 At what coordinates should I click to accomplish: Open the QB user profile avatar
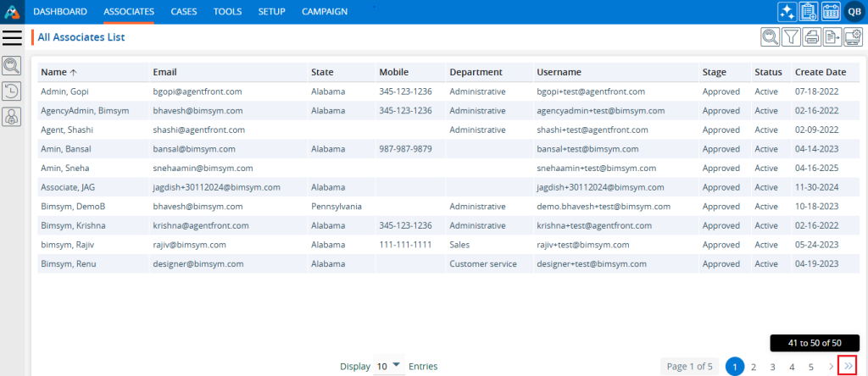pos(852,12)
